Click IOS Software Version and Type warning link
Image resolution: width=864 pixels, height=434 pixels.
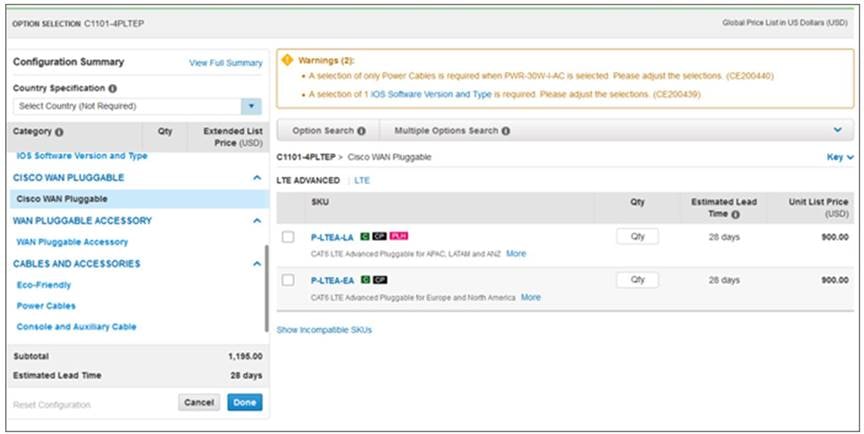click(x=431, y=94)
